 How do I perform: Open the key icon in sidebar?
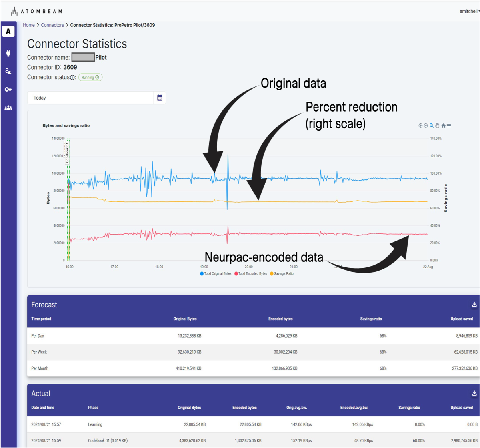tap(8, 90)
